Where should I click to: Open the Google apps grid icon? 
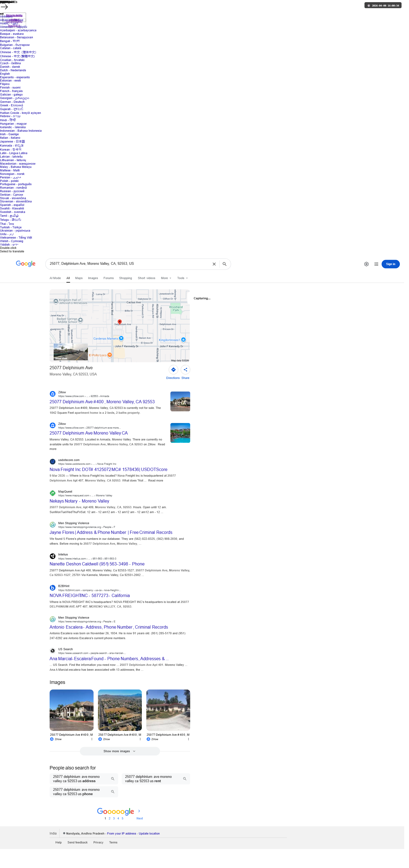[376, 264]
